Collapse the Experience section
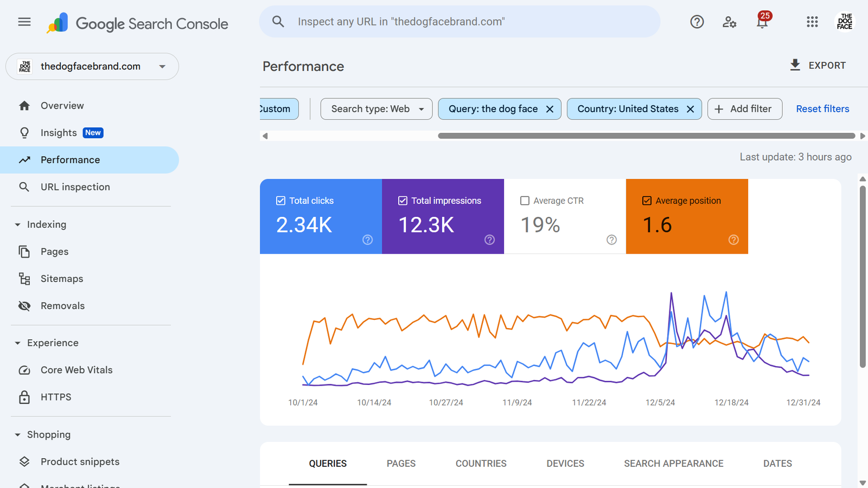This screenshot has height=488, width=868. tap(17, 343)
